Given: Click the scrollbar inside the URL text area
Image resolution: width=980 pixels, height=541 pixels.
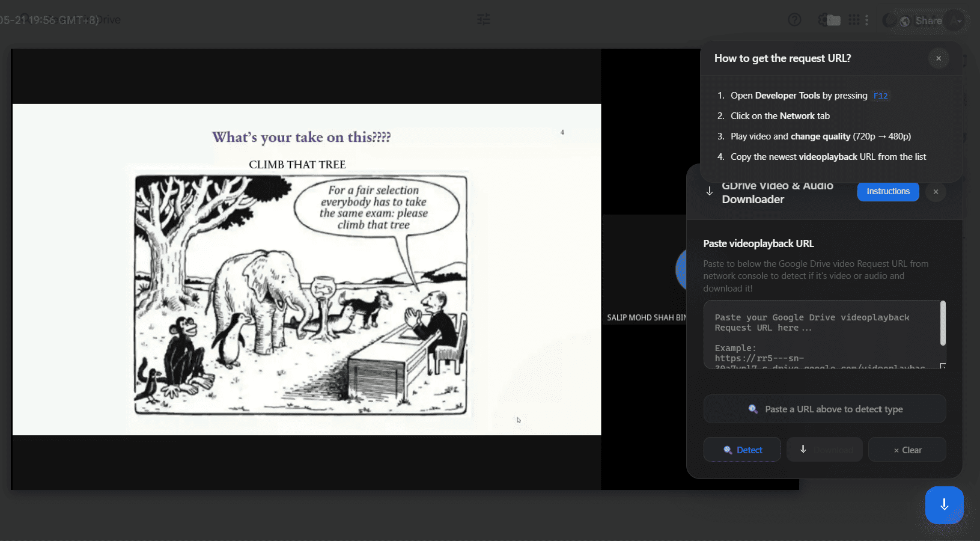Looking at the screenshot, I should [x=943, y=323].
